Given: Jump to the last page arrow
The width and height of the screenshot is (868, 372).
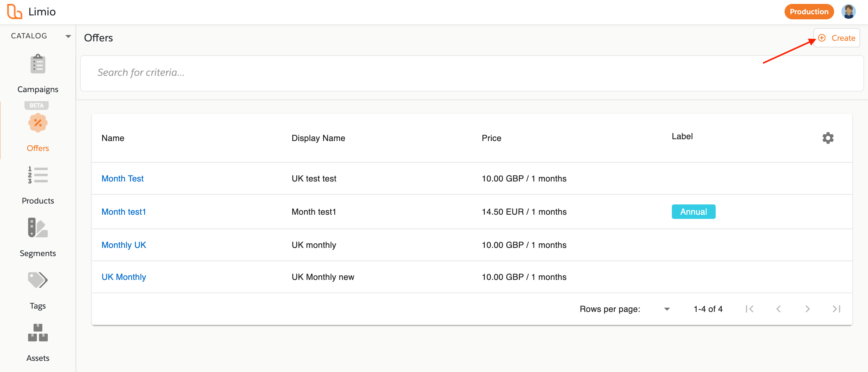Looking at the screenshot, I should tap(836, 309).
